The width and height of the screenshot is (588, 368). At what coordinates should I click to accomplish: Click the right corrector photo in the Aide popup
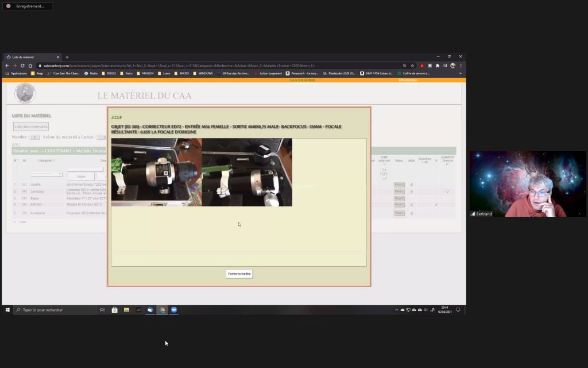[247, 172]
